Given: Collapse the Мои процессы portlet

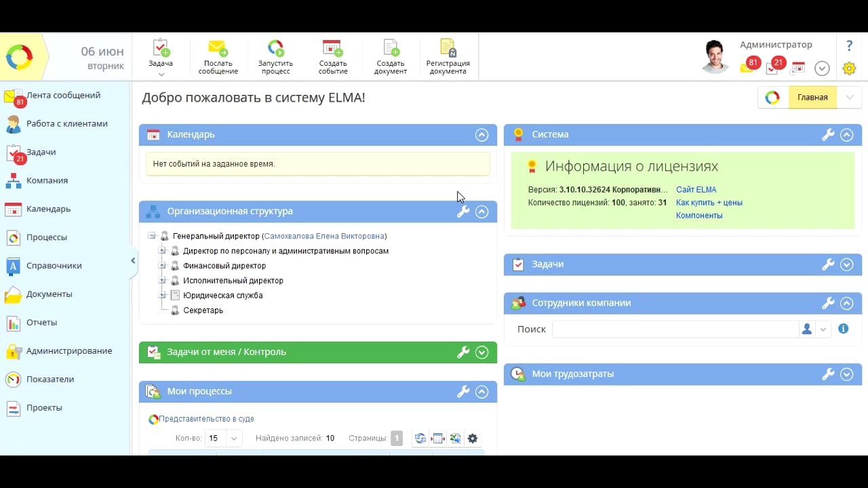Looking at the screenshot, I should point(481,392).
